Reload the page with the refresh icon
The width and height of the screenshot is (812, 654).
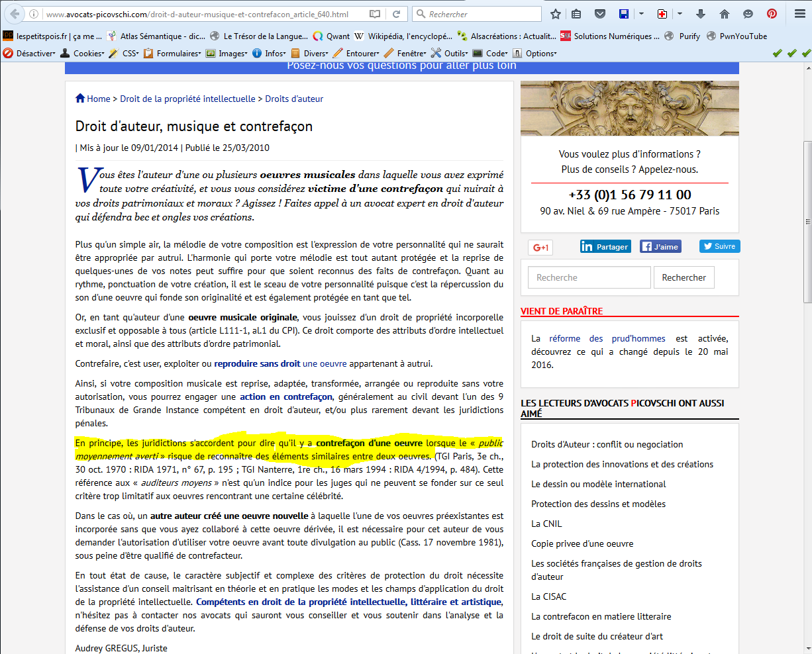[x=396, y=14]
